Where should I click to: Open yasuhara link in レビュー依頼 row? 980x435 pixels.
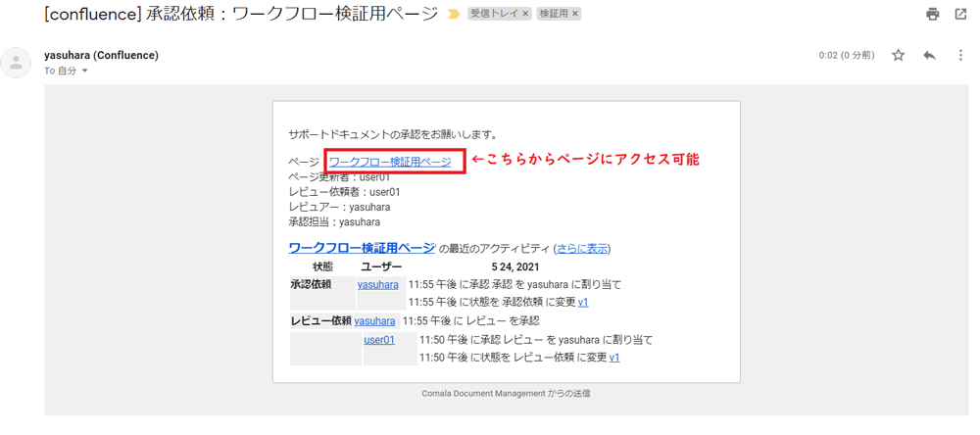coord(374,320)
